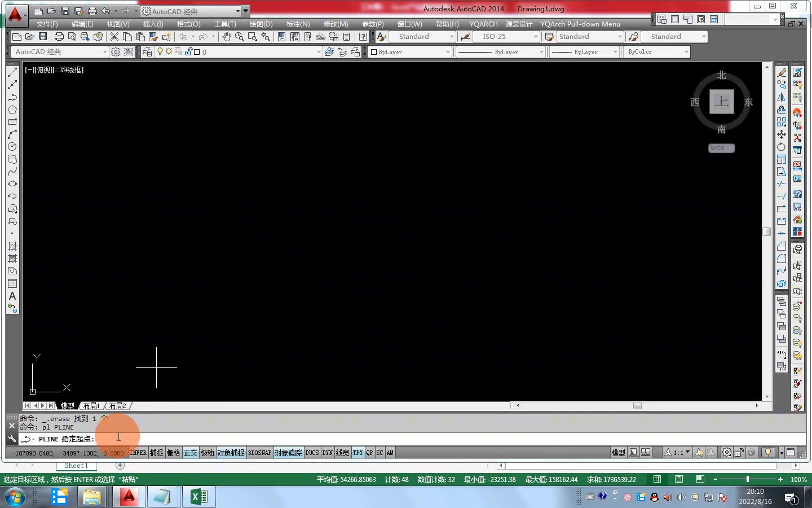Select the Polygon draw tool
This screenshot has height=508, width=812.
(12, 110)
